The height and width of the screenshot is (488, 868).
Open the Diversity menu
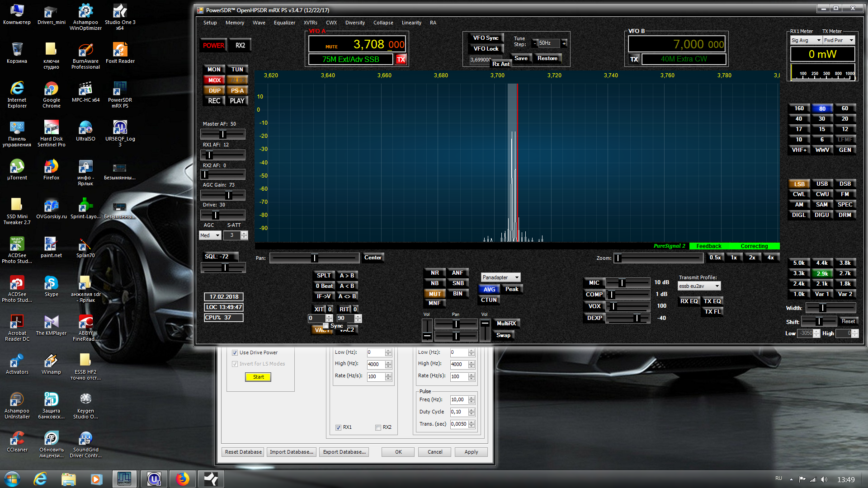click(x=354, y=23)
